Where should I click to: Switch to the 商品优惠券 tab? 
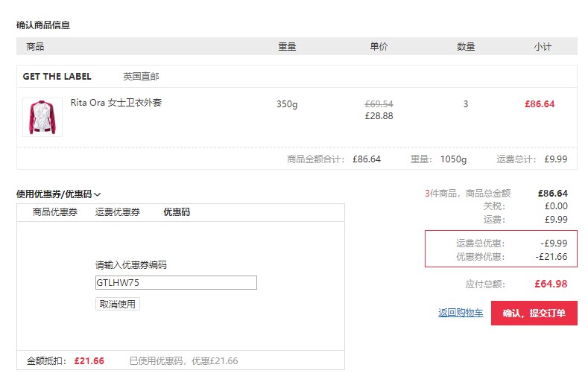[x=54, y=212]
